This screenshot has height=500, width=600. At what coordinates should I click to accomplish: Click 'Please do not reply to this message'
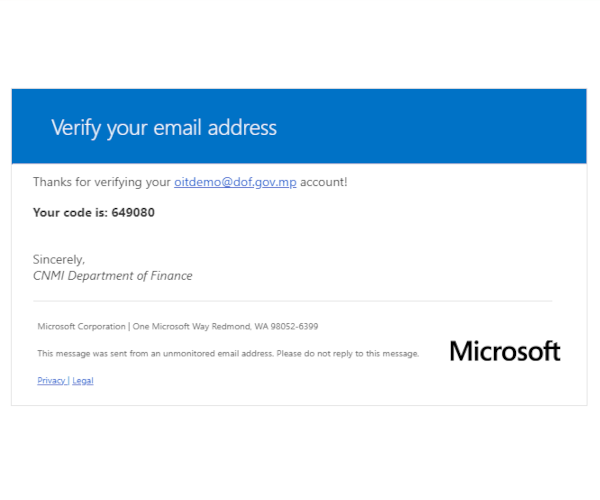[x=347, y=353]
